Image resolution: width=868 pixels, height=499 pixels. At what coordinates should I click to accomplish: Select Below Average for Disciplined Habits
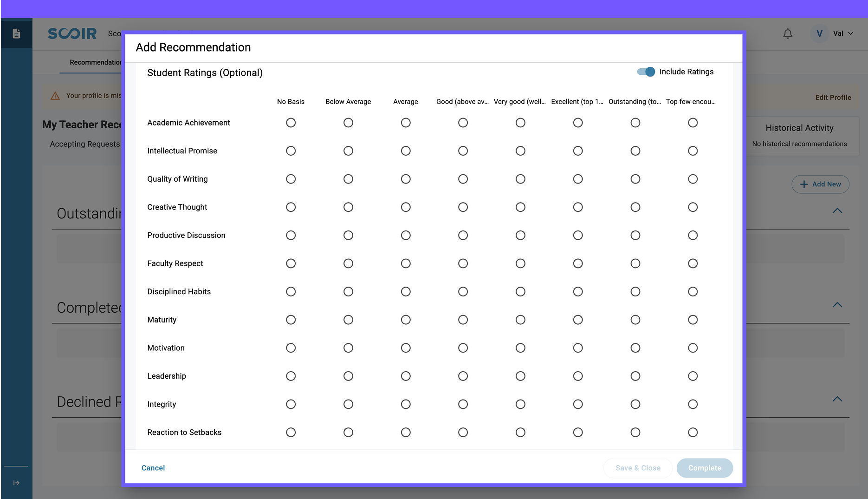(348, 292)
